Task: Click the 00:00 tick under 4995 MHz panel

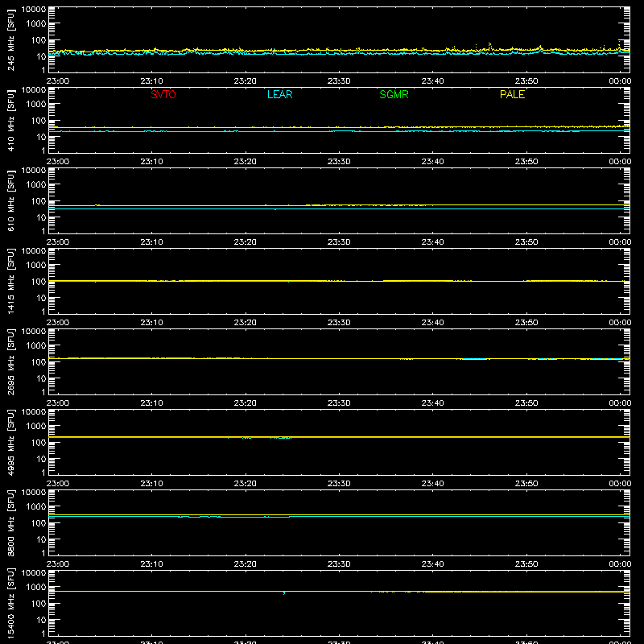Action: point(620,484)
